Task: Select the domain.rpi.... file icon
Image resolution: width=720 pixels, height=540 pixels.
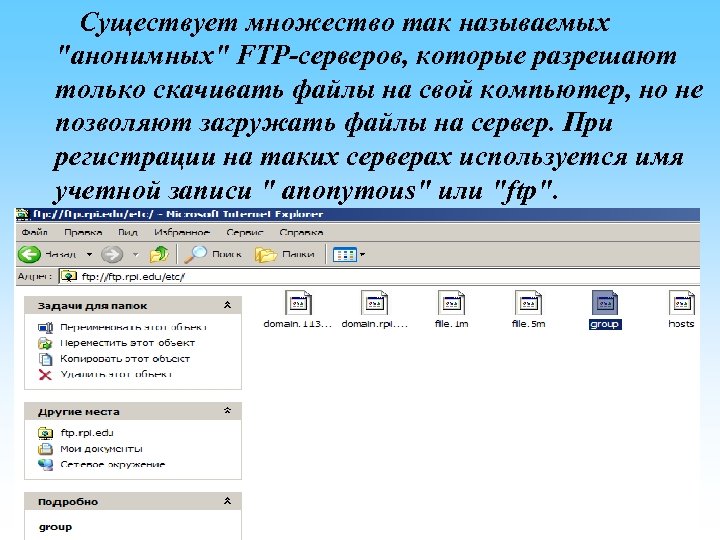Action: (x=375, y=303)
